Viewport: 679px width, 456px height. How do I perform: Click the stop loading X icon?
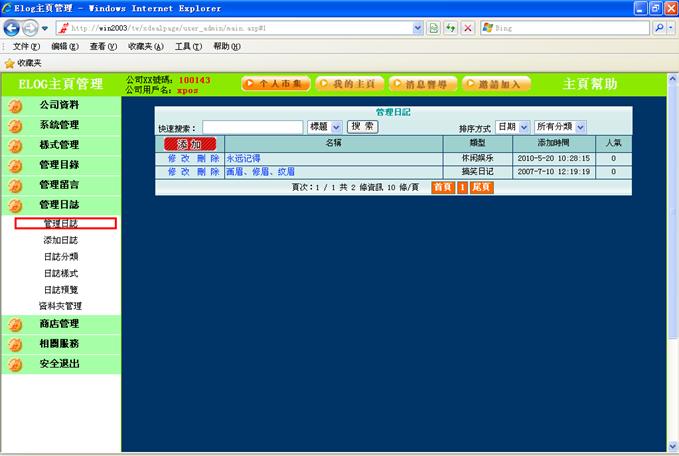pyautogui.click(x=468, y=28)
